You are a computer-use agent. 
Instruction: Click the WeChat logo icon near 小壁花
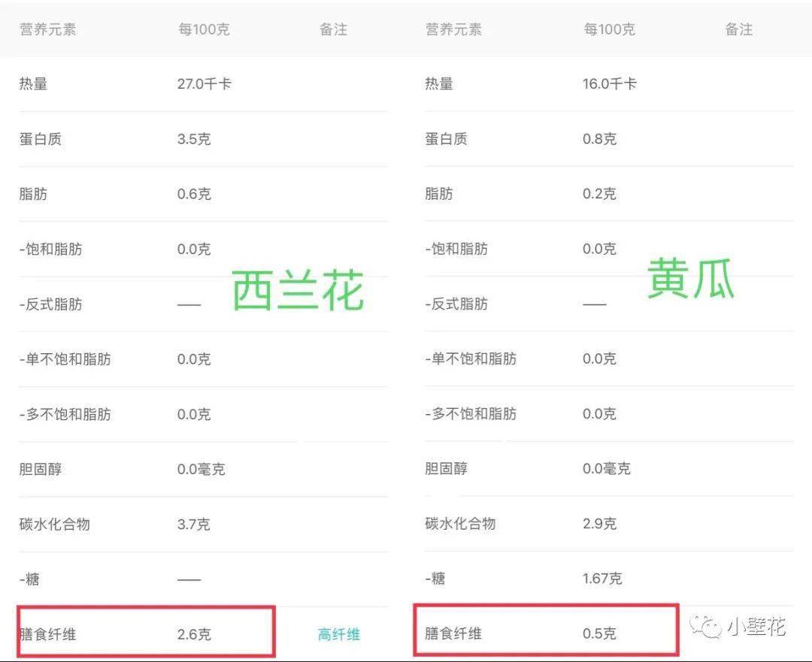coord(705,627)
